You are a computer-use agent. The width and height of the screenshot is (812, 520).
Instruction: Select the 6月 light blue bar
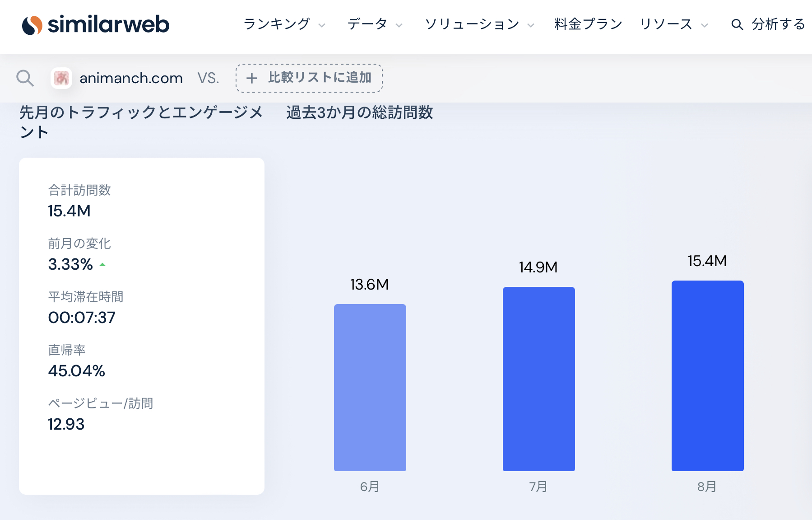(x=370, y=387)
